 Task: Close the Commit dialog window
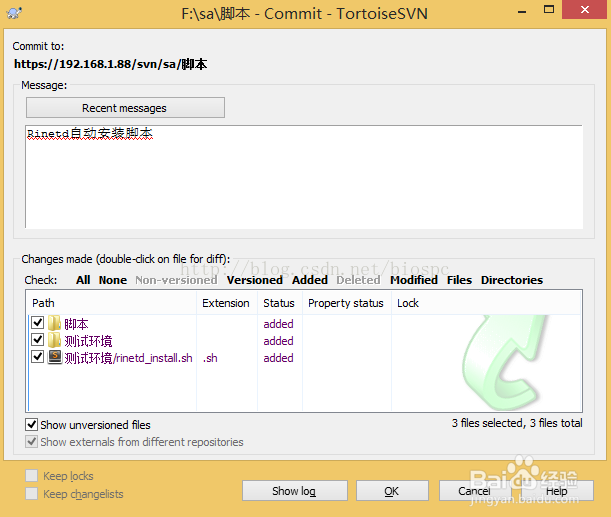pyautogui.click(x=585, y=10)
